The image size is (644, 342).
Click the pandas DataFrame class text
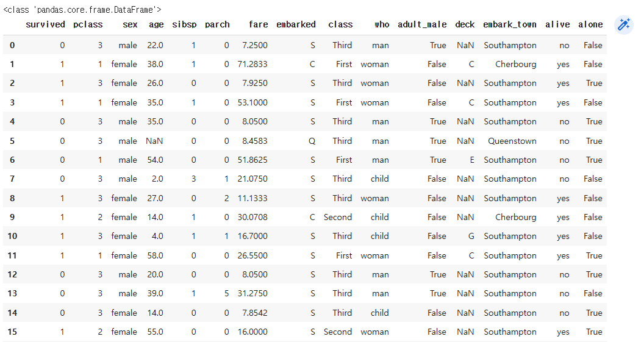(82, 9)
